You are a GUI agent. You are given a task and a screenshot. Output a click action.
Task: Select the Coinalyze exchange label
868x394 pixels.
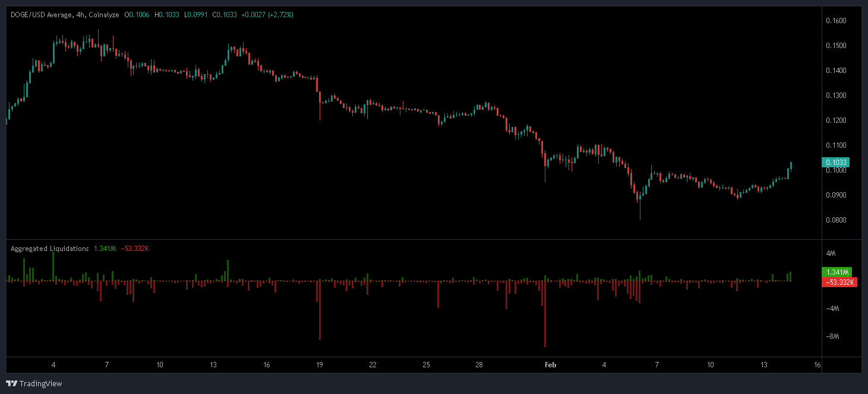(x=105, y=13)
